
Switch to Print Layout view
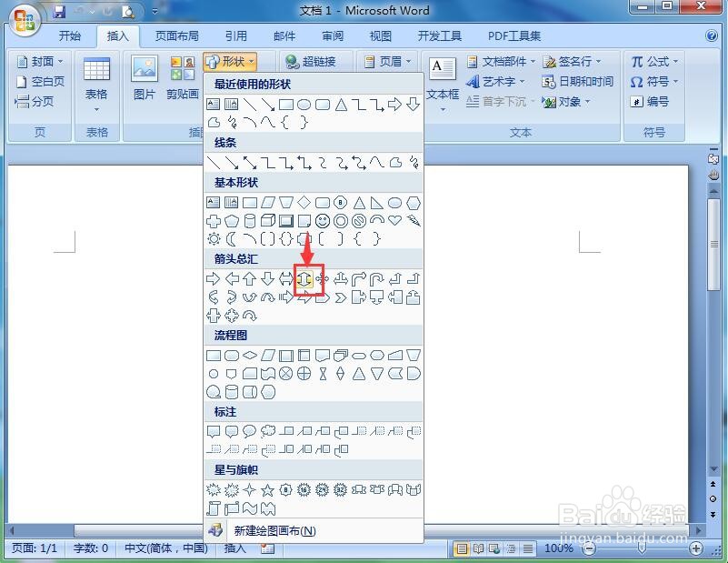(x=462, y=549)
